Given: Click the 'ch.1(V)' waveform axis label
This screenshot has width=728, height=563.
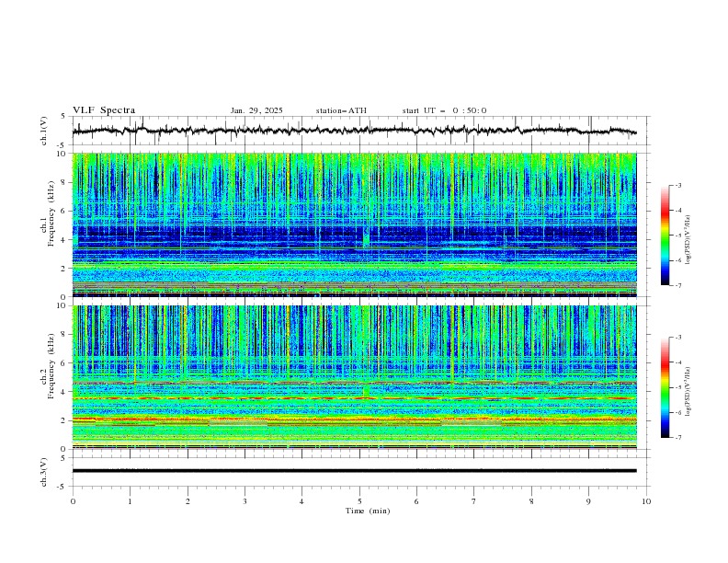Looking at the screenshot, I should click(x=44, y=131).
